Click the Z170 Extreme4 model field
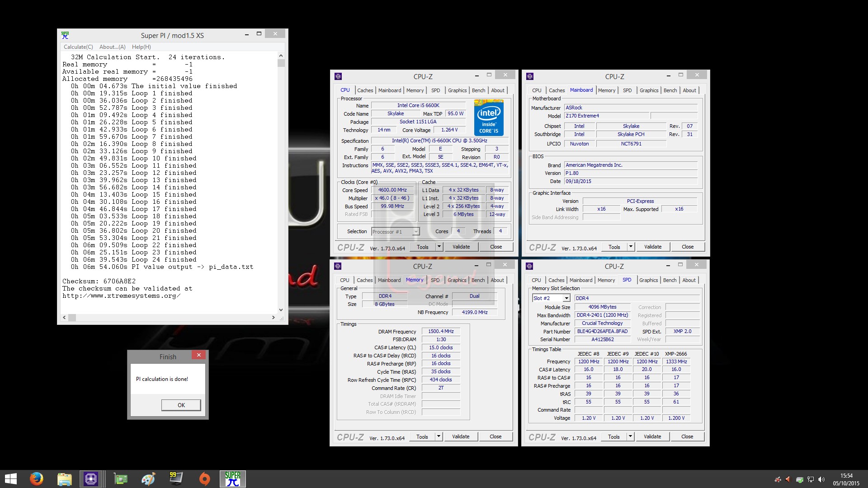The image size is (868, 488). tap(607, 116)
